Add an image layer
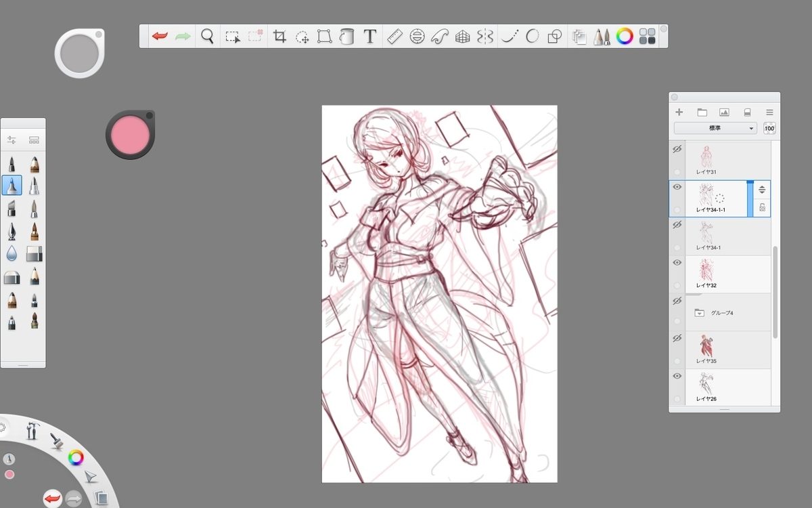 pos(724,112)
